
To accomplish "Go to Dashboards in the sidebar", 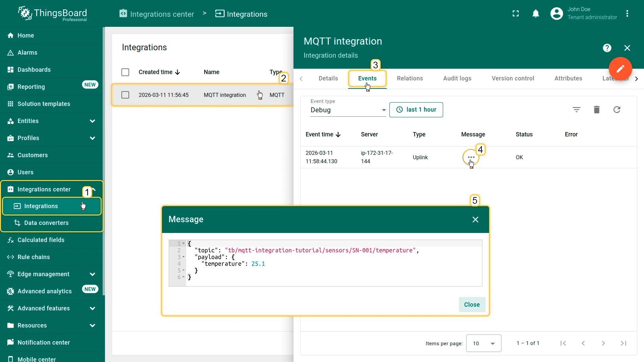I will coord(51,70).
